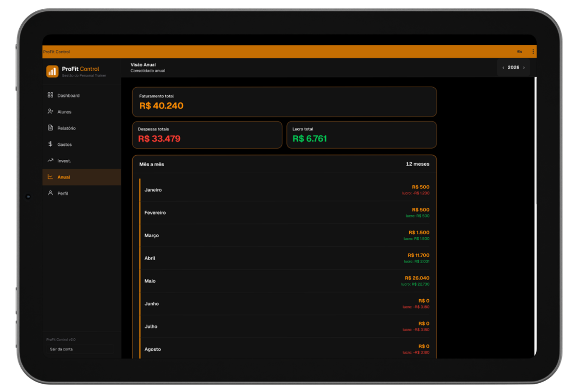The width and height of the screenshot is (578, 392).
Task: Select the Maio row
Action: [x=284, y=281]
